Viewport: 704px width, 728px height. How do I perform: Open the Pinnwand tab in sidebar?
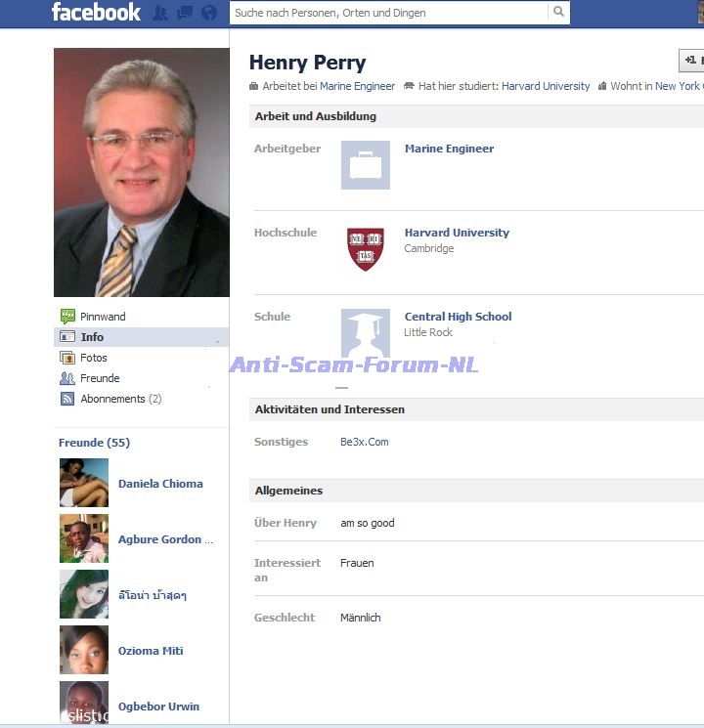point(103,317)
